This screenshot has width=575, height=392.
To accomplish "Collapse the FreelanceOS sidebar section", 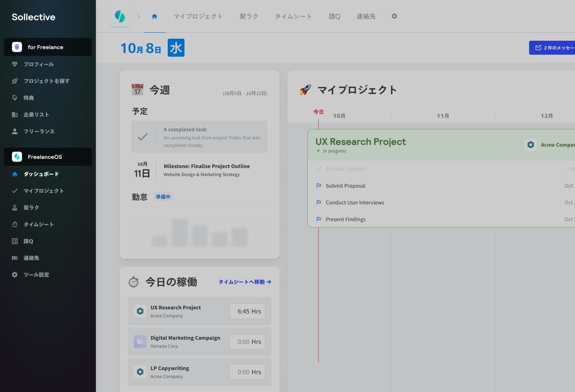I will click(x=48, y=157).
